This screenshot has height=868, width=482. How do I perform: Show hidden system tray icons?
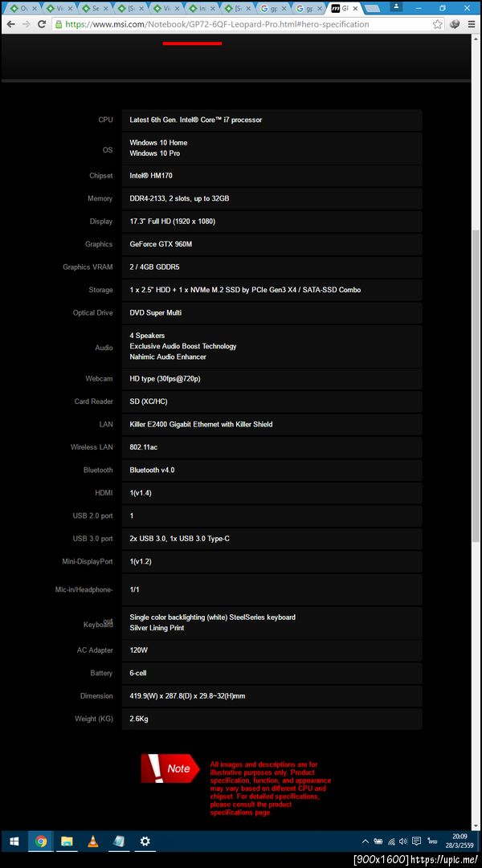coord(366,842)
